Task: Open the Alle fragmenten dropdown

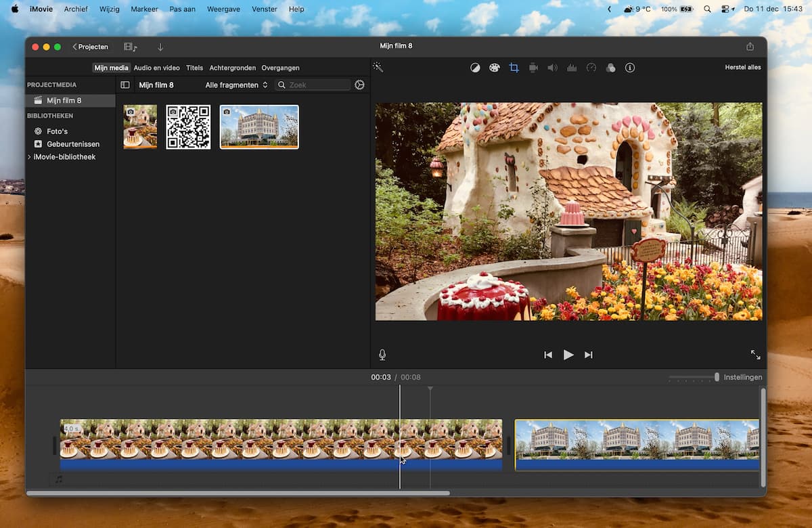Action: tap(235, 85)
